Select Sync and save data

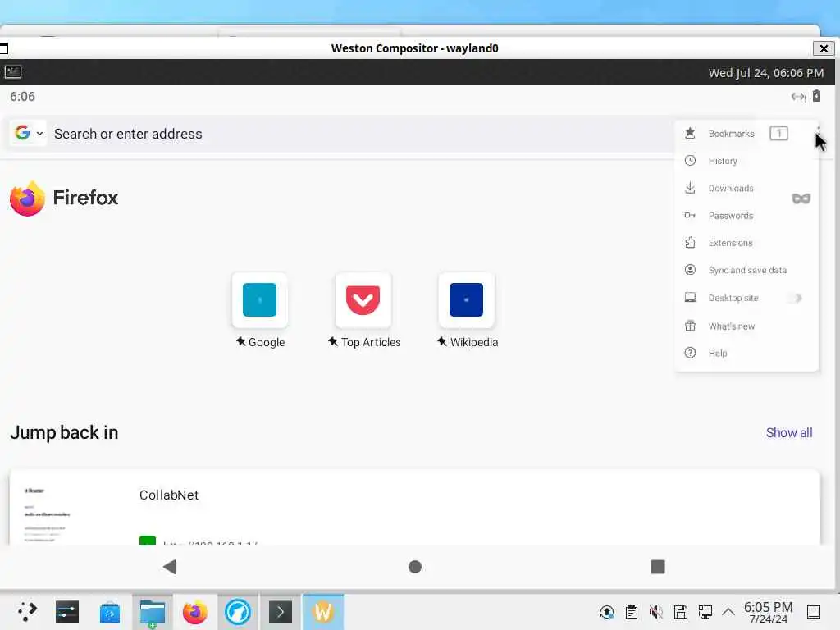(747, 270)
